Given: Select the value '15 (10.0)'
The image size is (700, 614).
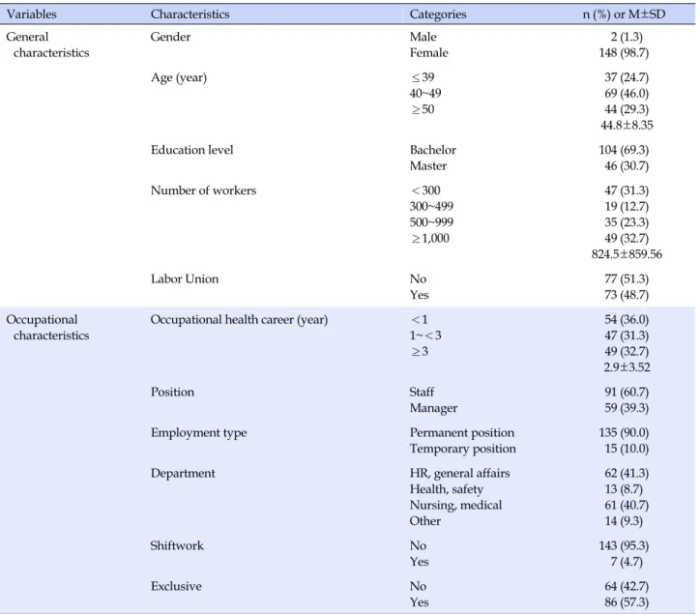Looking at the screenshot, I should 627,450.
